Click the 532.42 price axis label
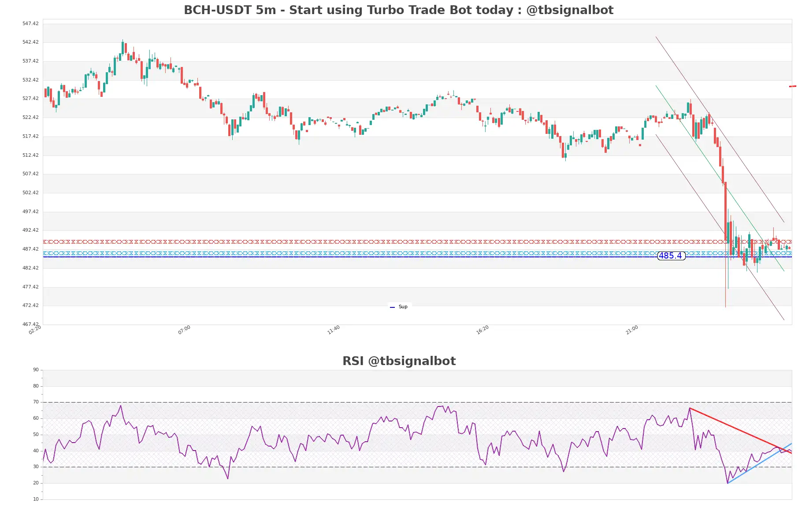 tap(30, 80)
